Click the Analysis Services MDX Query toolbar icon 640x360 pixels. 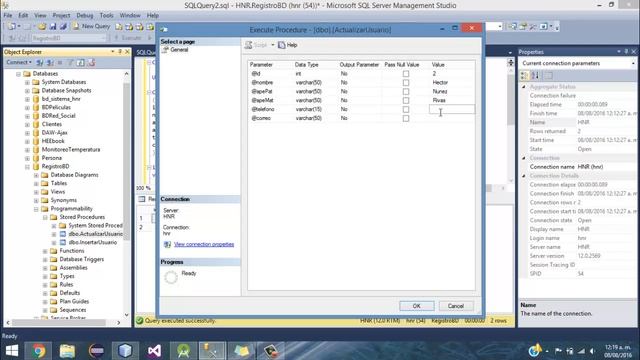[129, 26]
